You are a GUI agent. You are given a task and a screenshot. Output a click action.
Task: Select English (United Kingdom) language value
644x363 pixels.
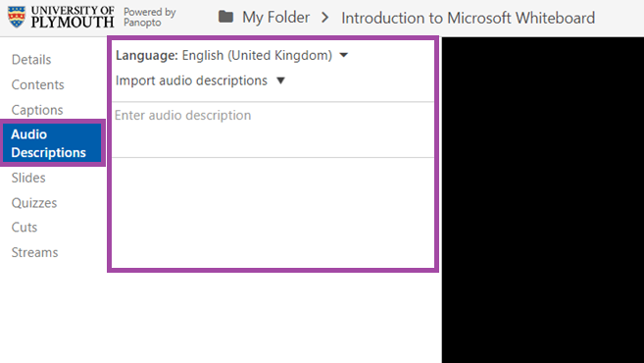(257, 55)
